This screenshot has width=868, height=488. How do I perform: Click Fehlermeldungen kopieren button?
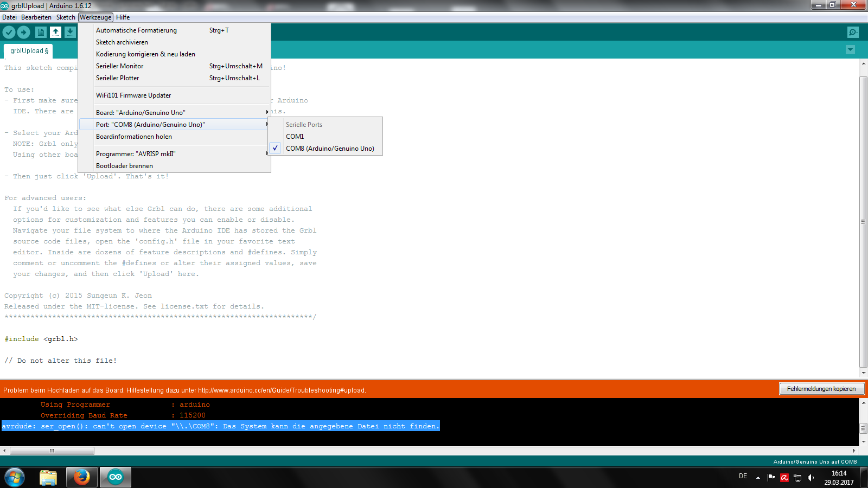(x=821, y=389)
